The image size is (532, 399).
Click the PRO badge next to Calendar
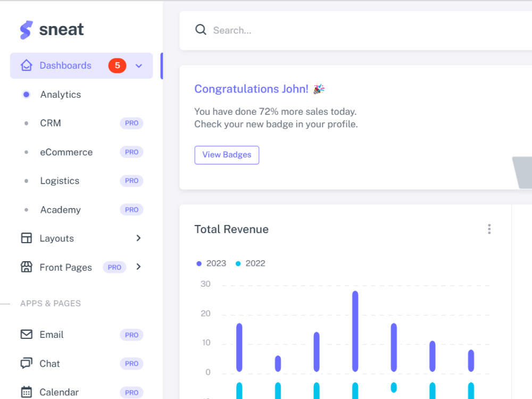(131, 393)
